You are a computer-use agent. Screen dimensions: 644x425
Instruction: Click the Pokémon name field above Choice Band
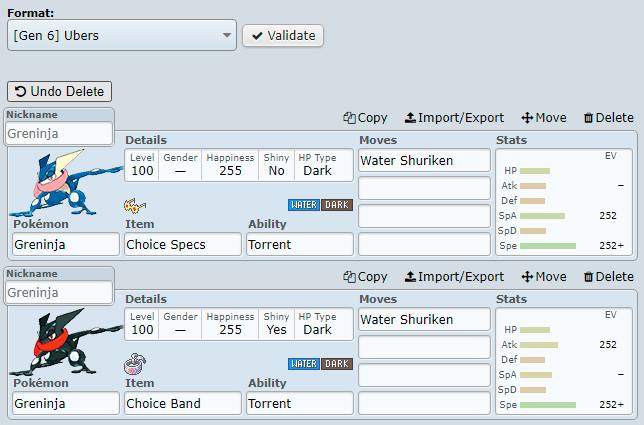pyautogui.click(x=66, y=403)
